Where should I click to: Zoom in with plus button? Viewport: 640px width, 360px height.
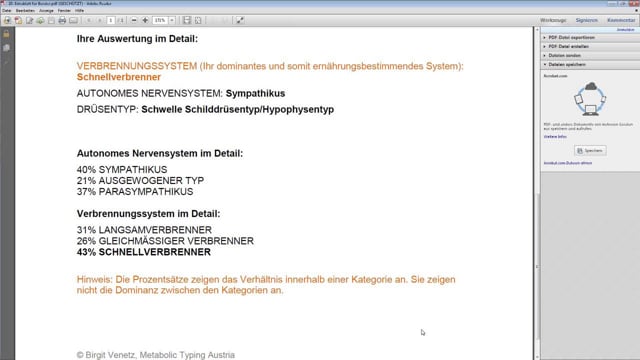coord(145,20)
